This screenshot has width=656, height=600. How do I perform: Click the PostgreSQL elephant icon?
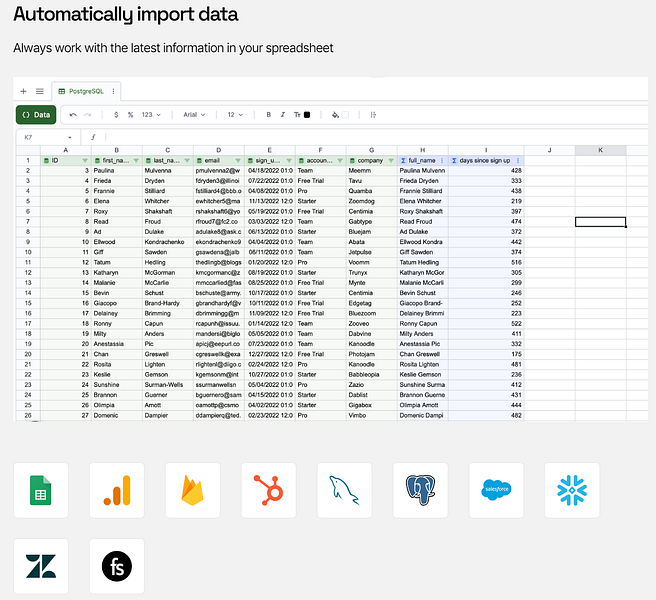(420, 490)
